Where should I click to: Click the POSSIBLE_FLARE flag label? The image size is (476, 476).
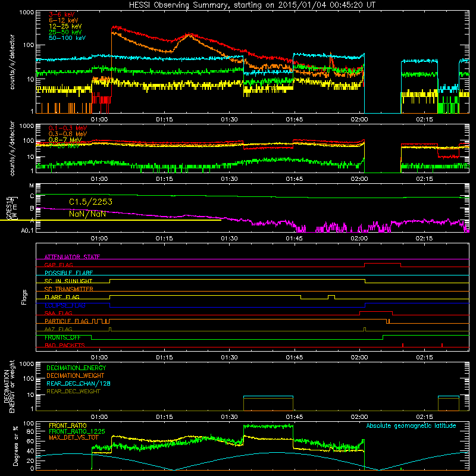(x=68, y=273)
